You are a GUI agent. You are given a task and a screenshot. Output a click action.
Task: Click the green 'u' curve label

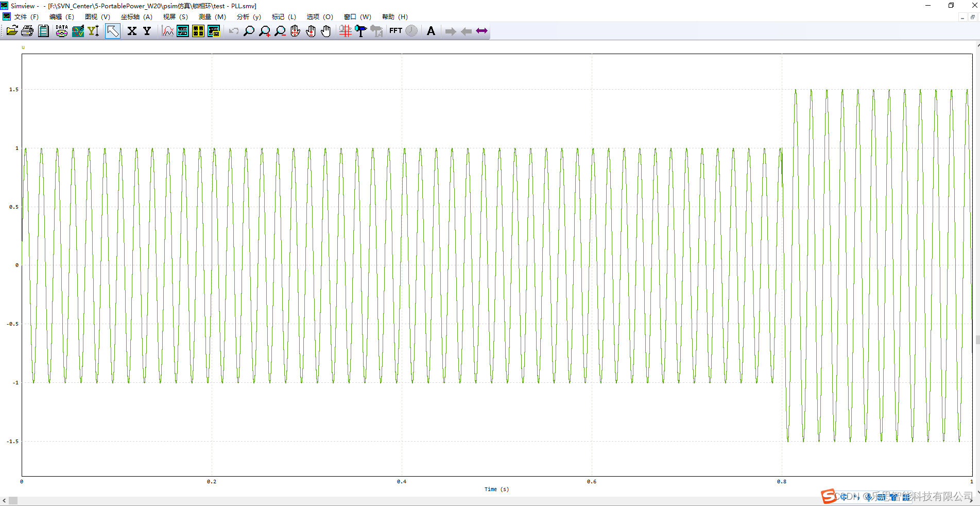pos(23,47)
